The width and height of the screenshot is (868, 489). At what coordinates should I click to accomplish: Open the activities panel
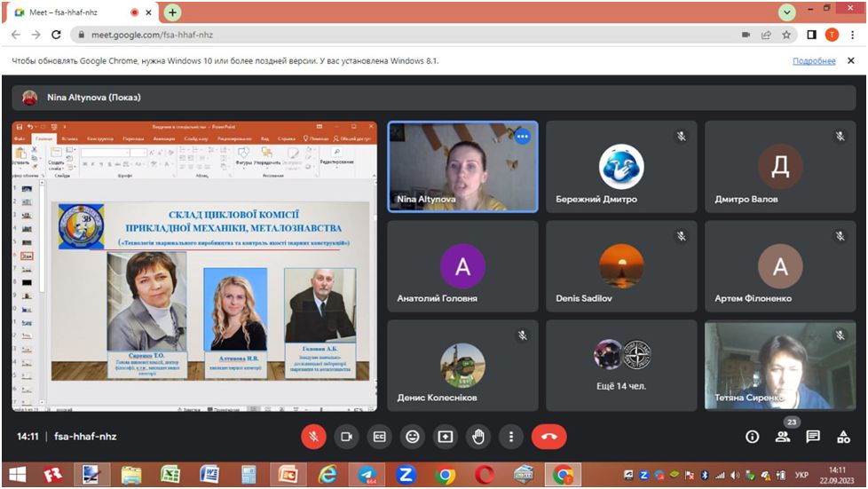[843, 437]
